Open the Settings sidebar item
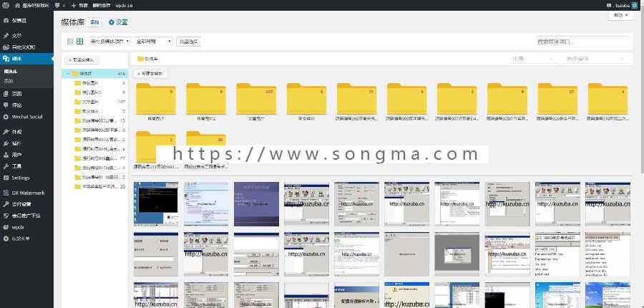Image resolution: width=644 pixels, height=308 pixels. pos(26,178)
